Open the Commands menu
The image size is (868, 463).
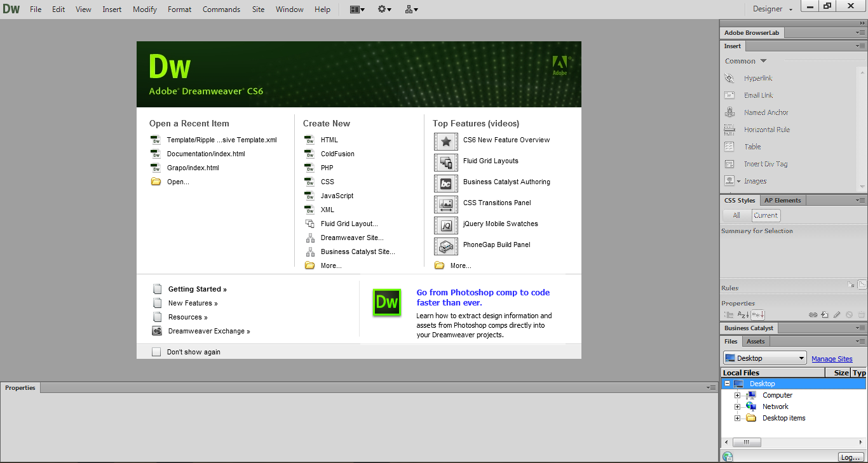pyautogui.click(x=221, y=9)
